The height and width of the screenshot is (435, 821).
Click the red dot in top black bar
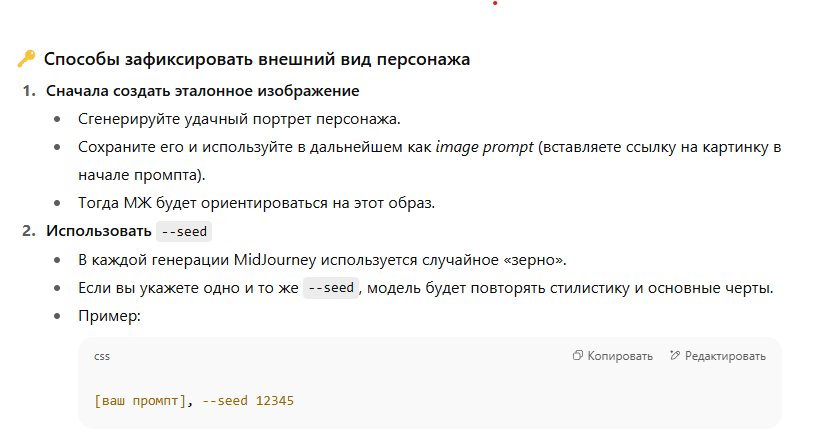pos(495,3)
